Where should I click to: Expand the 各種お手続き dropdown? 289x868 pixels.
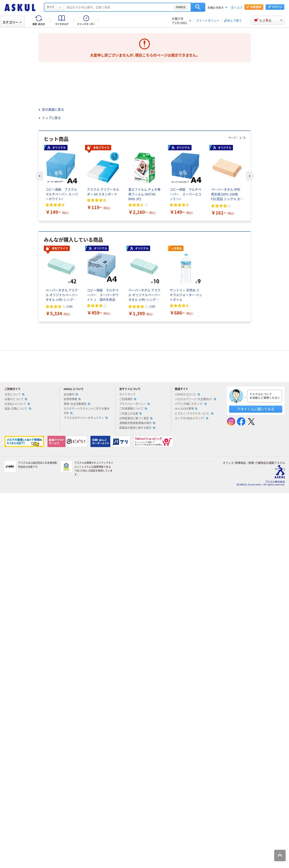coord(217,7)
